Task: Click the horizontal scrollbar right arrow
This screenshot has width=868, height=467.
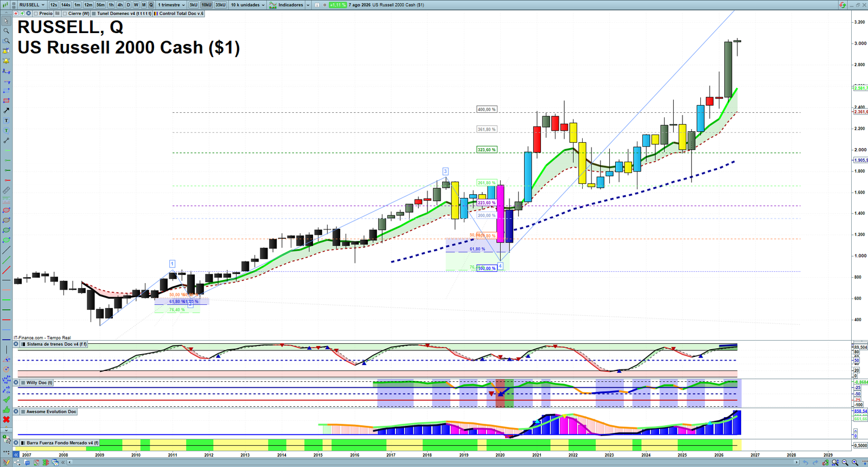Action: coord(796,463)
